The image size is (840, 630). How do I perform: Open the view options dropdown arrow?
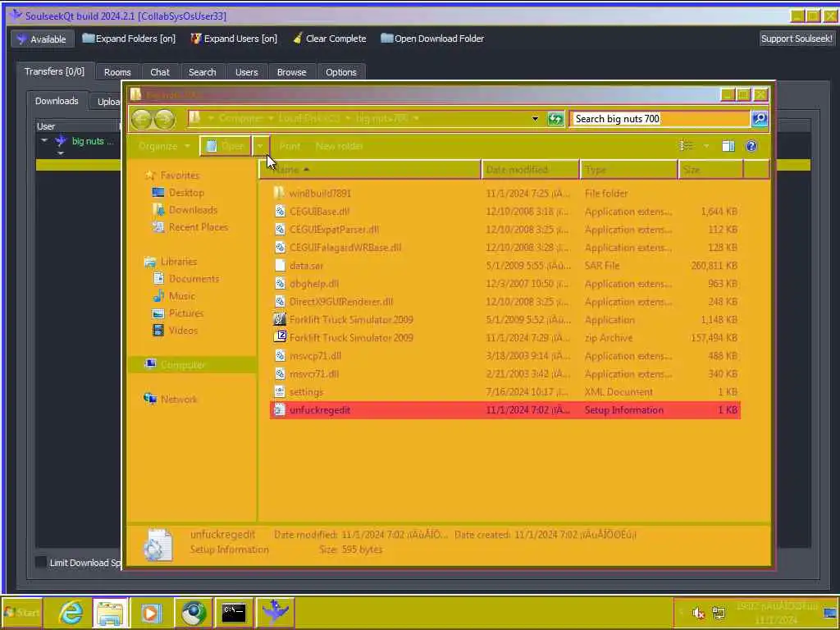click(706, 146)
